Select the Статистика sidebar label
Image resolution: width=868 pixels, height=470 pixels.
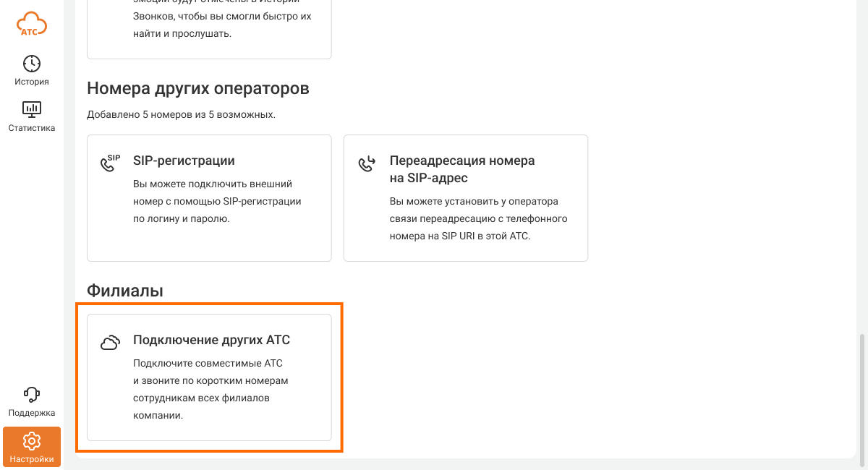click(32, 128)
